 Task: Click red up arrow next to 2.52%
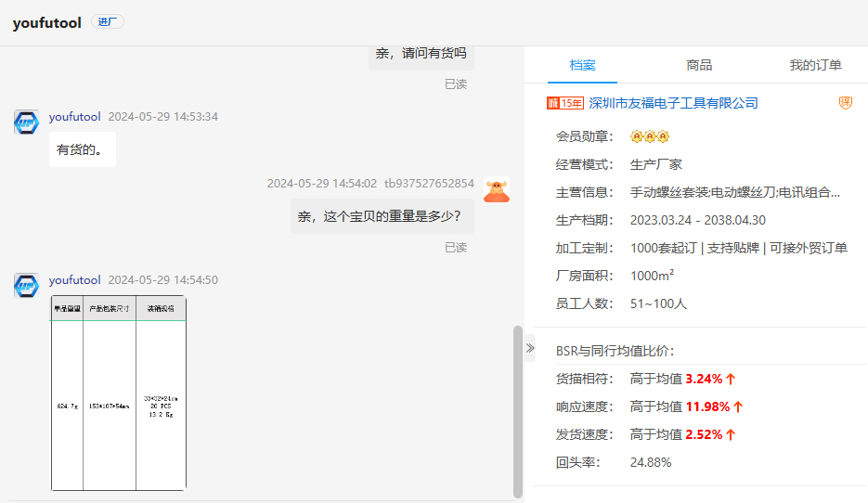(731, 434)
